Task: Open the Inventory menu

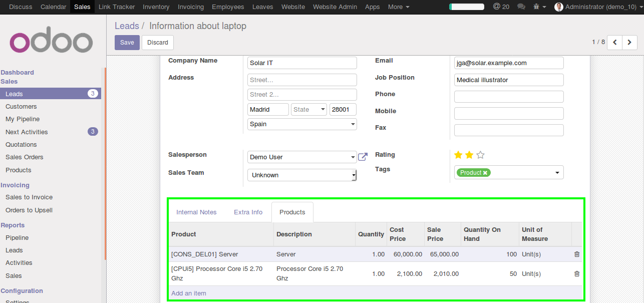Action: 156,7
